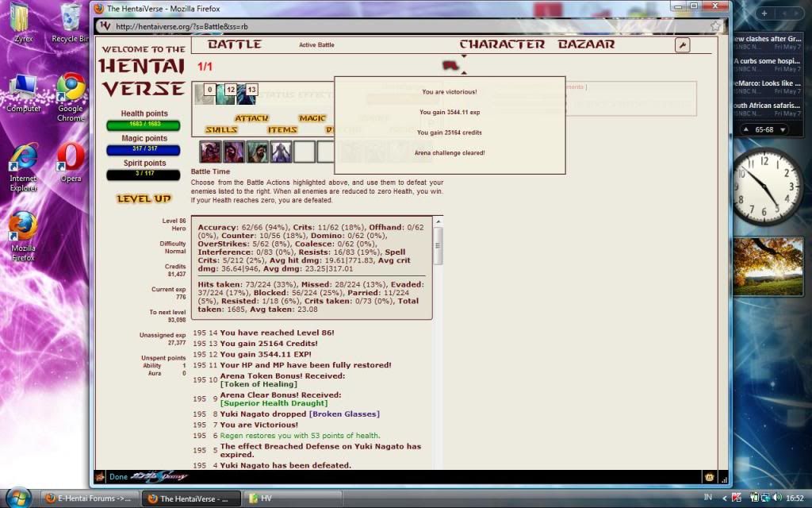Screen dimensions: 812x508
Task: Click 'You are victorious!' popup text
Action: tap(450, 92)
